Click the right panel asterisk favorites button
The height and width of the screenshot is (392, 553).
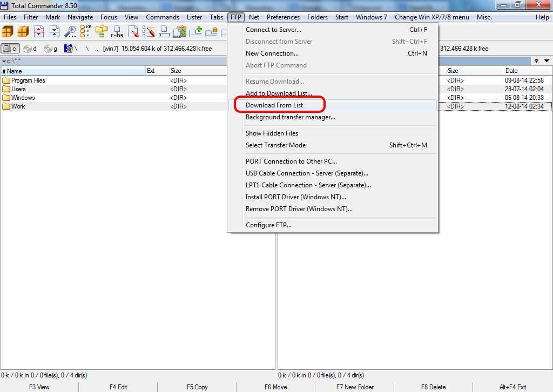pyautogui.click(x=536, y=61)
